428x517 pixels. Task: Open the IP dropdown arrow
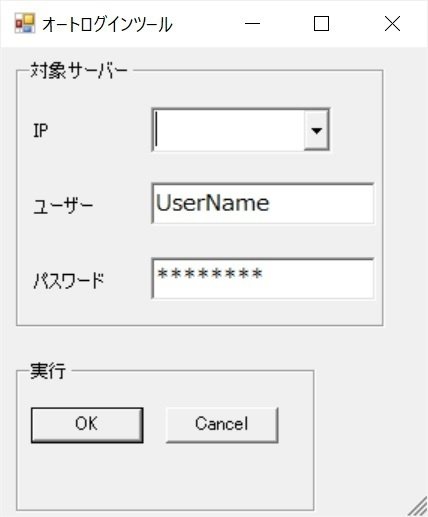click(x=316, y=130)
